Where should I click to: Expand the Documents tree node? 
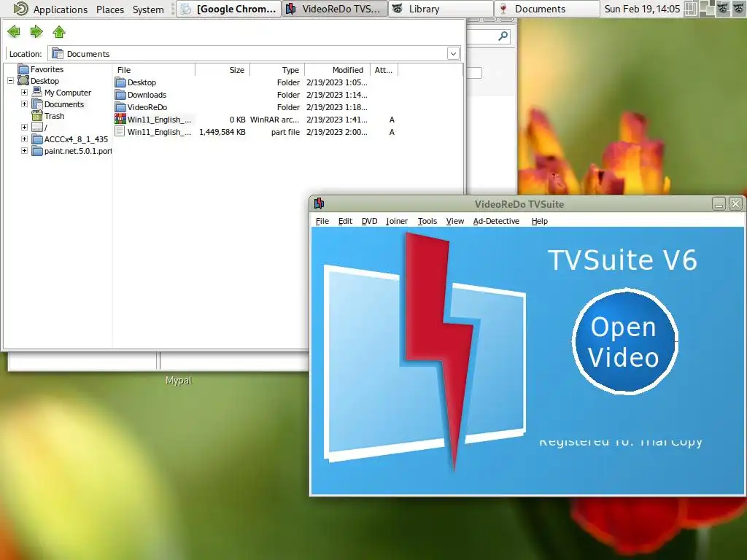(24, 104)
